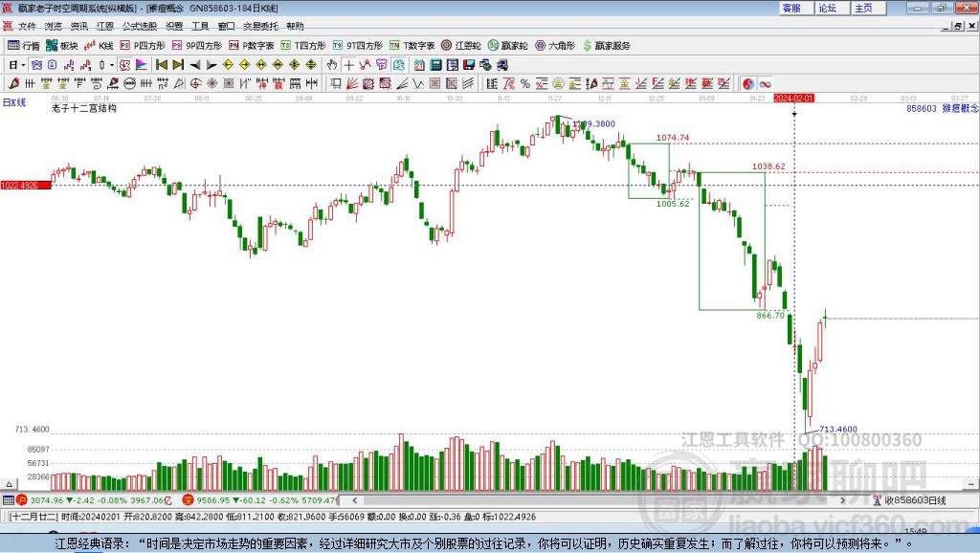Open the 工具 menu
The image size is (980, 553).
[x=200, y=26]
